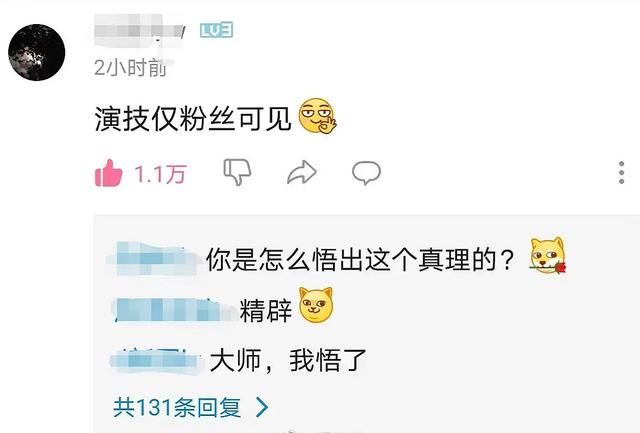This screenshot has width=640, height=433.
Task: Open the blurred commenter username
Action: 140,31
